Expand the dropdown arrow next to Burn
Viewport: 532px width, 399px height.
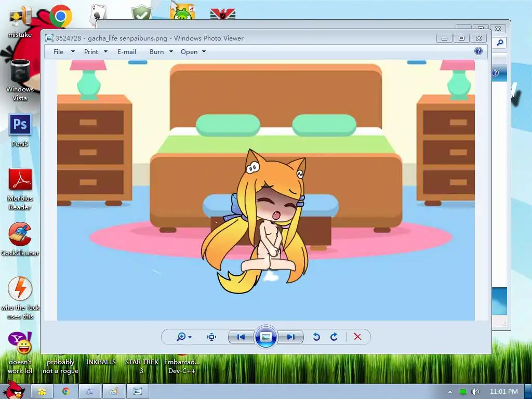171,51
